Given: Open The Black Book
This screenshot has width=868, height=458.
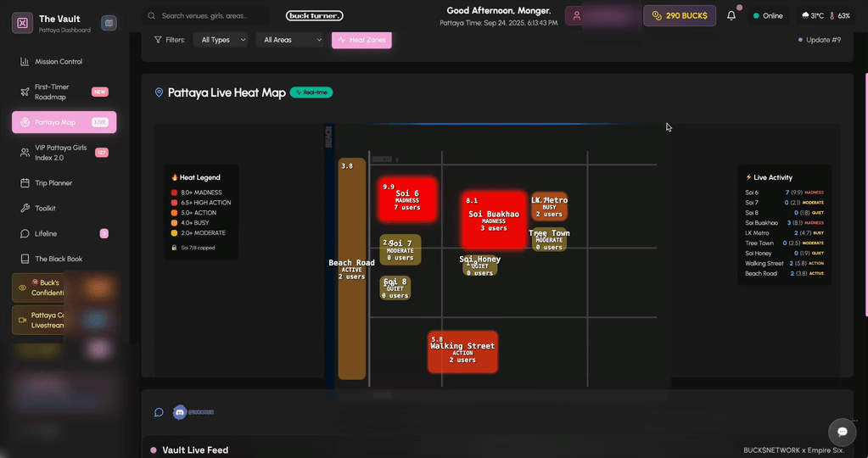Looking at the screenshot, I should (x=64, y=259).
